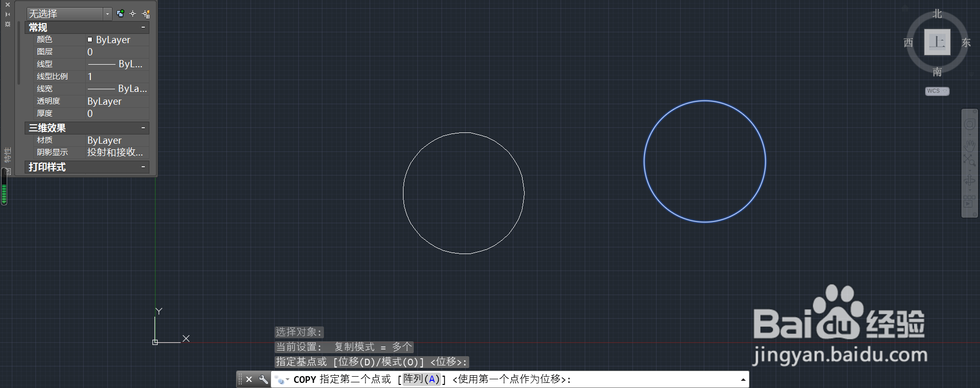Collapse the 常规 section

(x=143, y=27)
